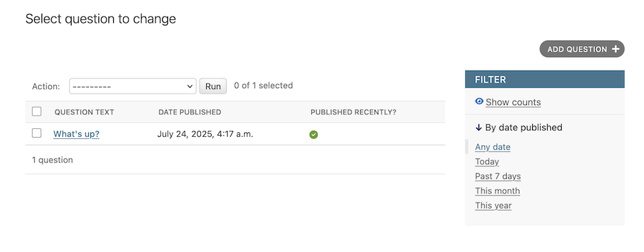Toggle the select-all checkbox in table header
Screen dimensions: 644x252
point(37,112)
